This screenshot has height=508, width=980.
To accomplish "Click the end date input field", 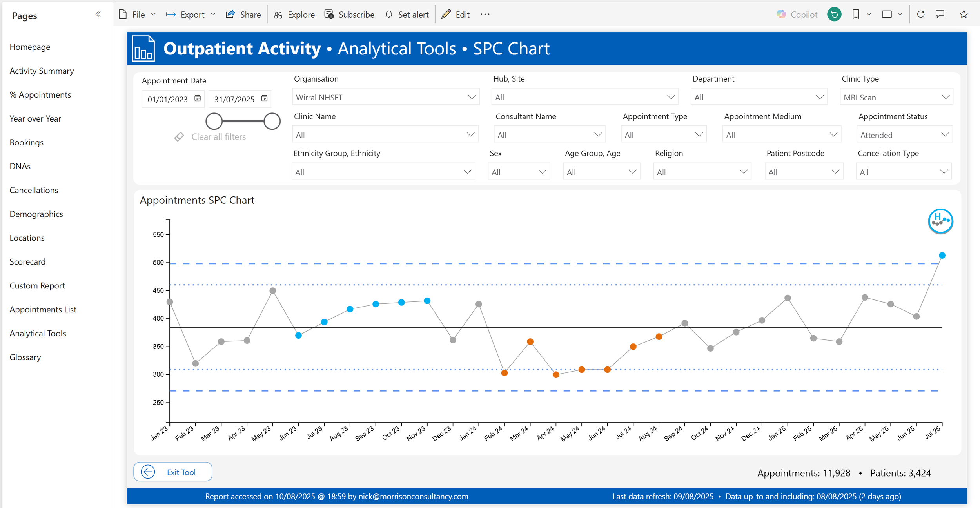I will coord(234,99).
